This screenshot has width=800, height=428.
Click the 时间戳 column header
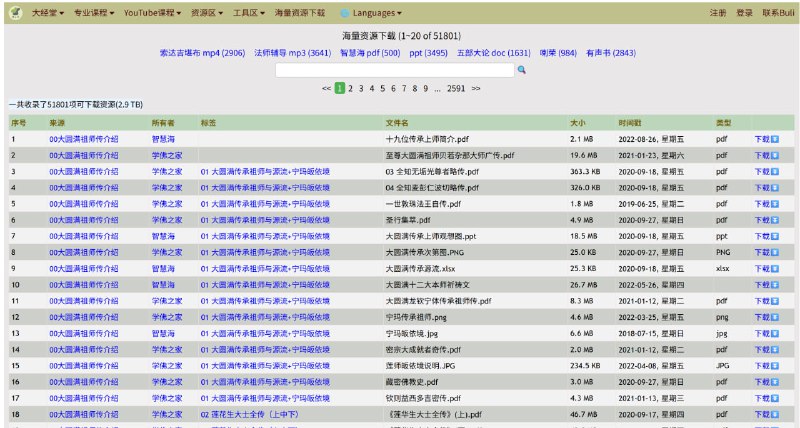[630, 123]
